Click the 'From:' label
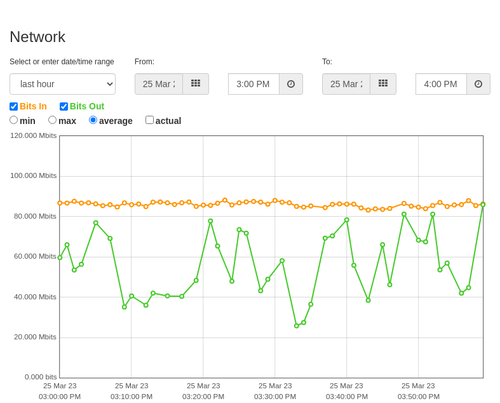The image size is (500, 403). 144,62
